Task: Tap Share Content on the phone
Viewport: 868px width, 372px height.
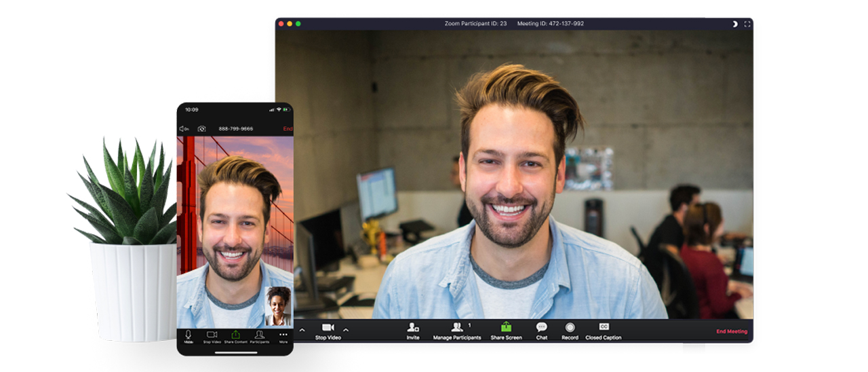Action: [x=235, y=337]
